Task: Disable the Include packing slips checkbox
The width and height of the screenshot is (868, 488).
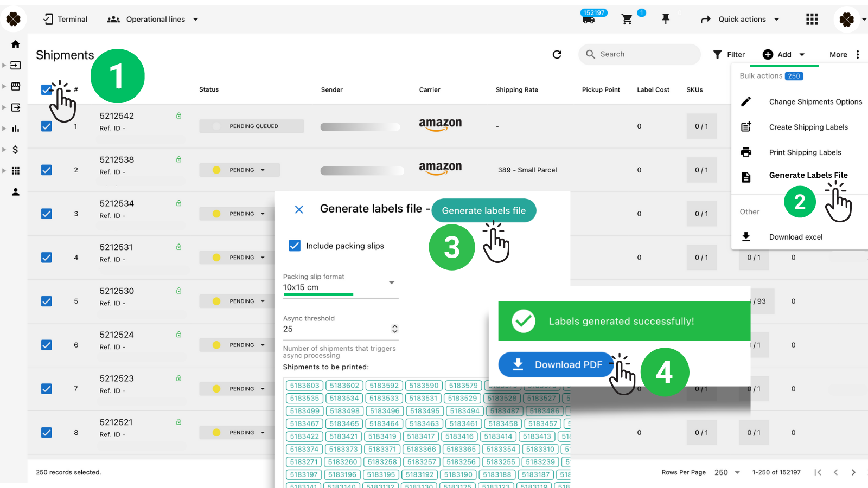Action: (295, 245)
